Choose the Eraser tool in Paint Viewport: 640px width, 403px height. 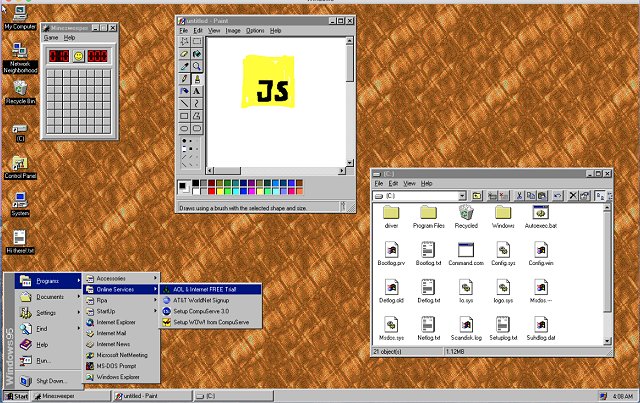pos(184,54)
